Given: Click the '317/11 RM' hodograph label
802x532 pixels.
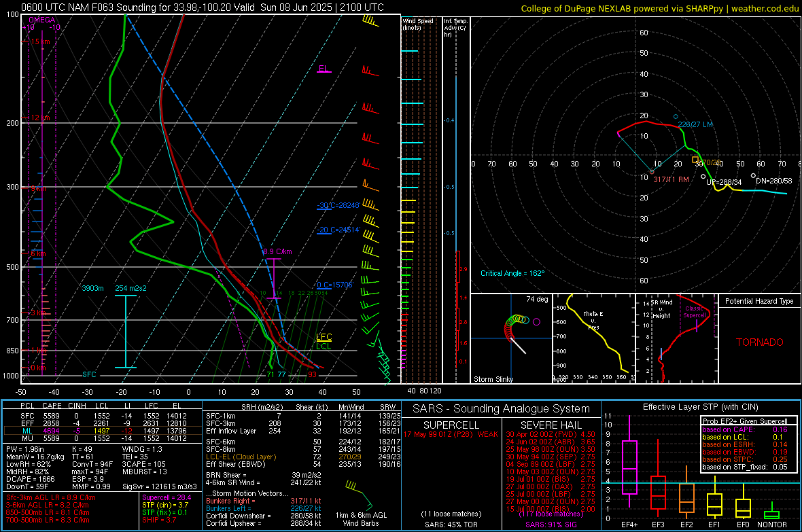Looking at the screenshot, I should pos(671,179).
